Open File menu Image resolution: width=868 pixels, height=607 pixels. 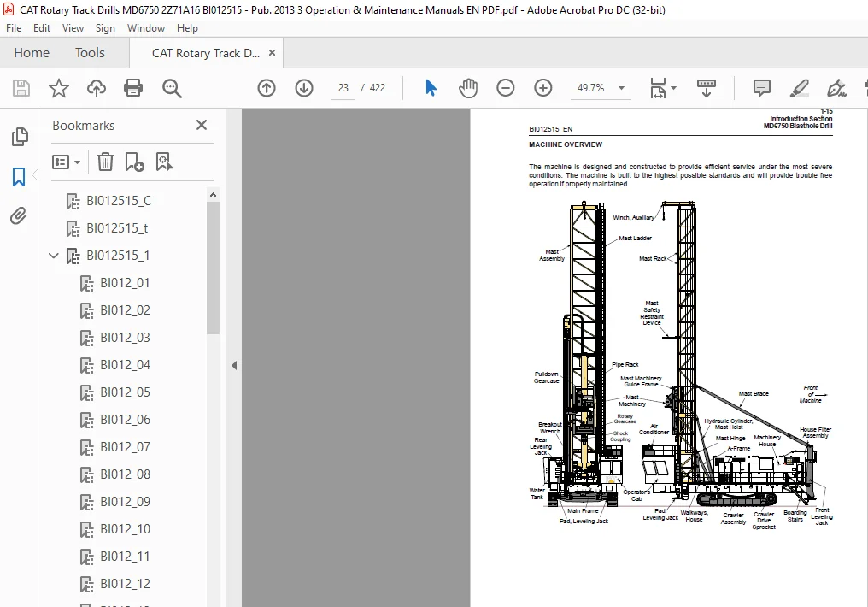[14, 27]
